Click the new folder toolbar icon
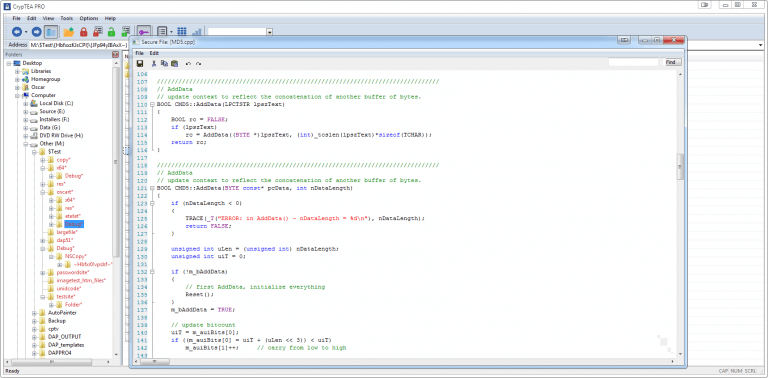The height and width of the screenshot is (378, 768). coord(69,32)
